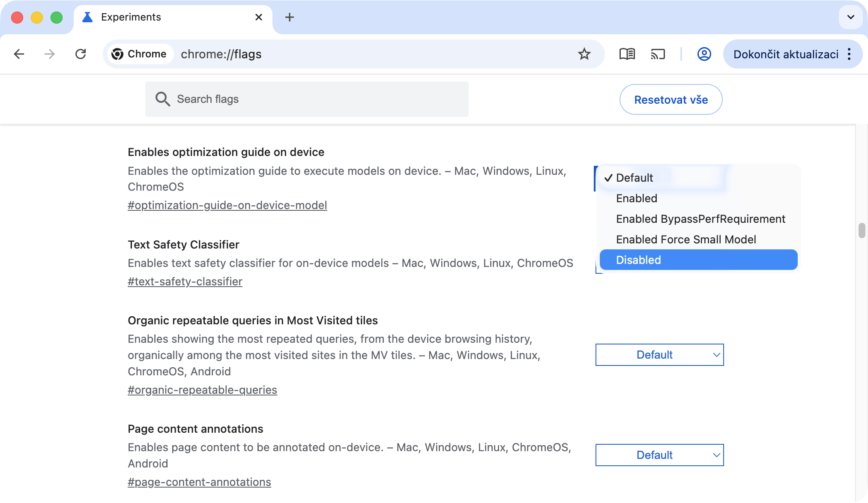Click the search magnifier icon
Screen dimensions: 868x503
point(163,99)
